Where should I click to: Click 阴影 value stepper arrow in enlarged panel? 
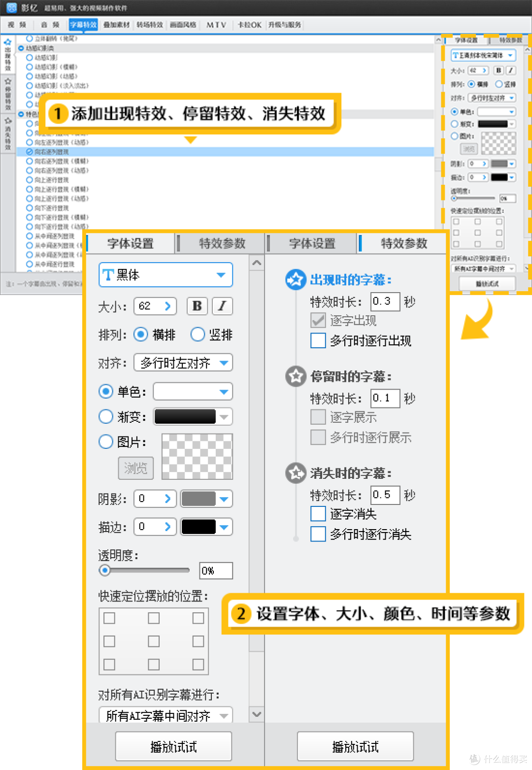(x=167, y=499)
